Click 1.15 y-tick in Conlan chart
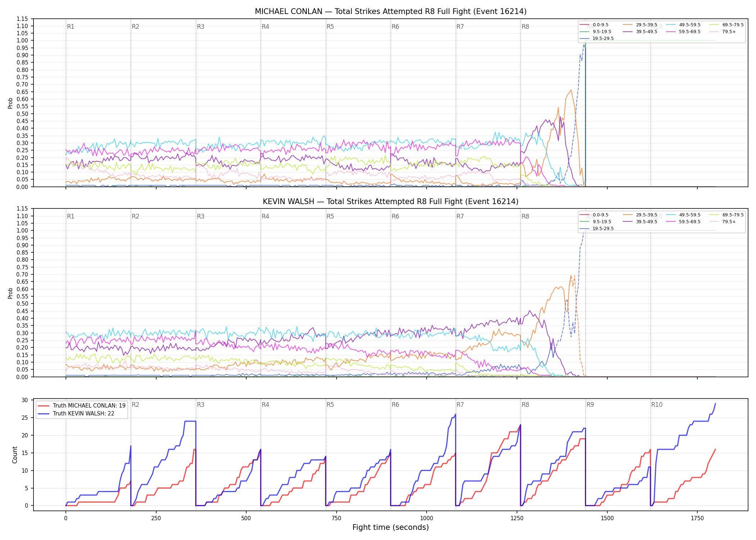The height and width of the screenshot is (540, 756). [x=22, y=19]
